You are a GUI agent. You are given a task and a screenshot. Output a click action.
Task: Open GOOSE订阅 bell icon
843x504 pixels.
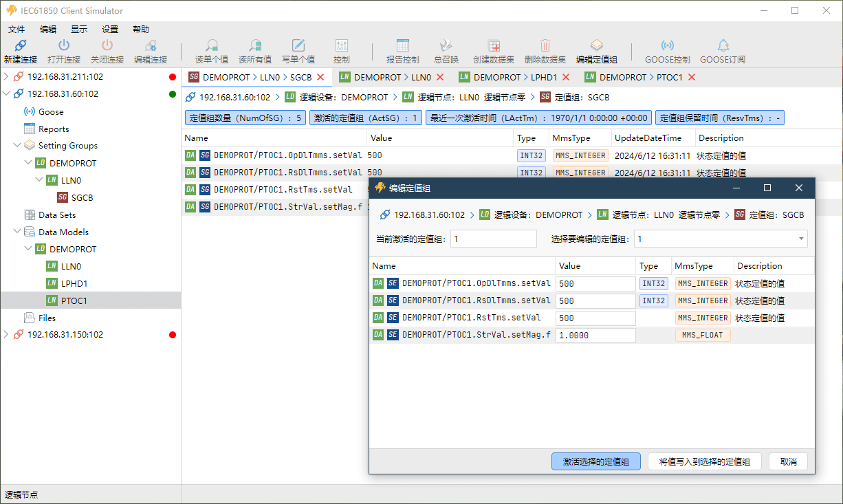click(x=723, y=46)
